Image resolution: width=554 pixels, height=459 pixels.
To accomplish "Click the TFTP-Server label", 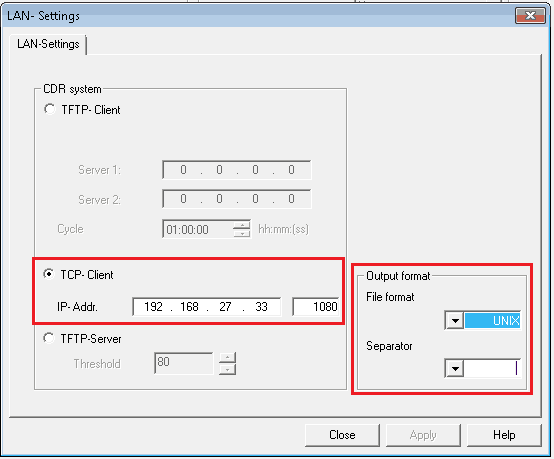I will click(x=91, y=339).
